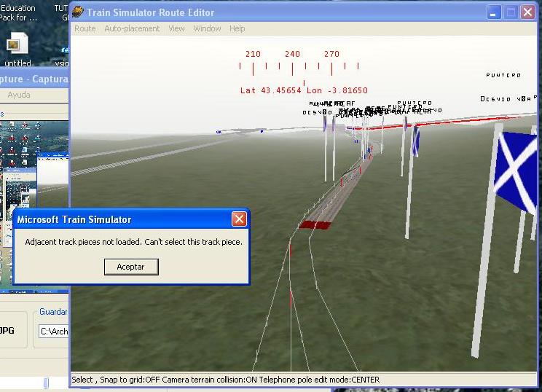
Task: Click the save path field showing C:\Arch
Action: point(54,331)
